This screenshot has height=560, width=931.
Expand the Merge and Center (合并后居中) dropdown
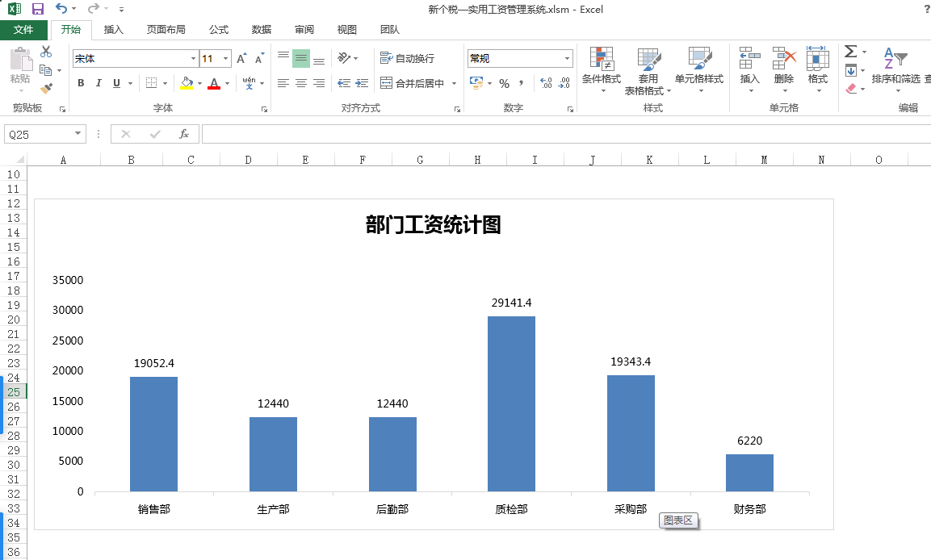pyautogui.click(x=454, y=83)
